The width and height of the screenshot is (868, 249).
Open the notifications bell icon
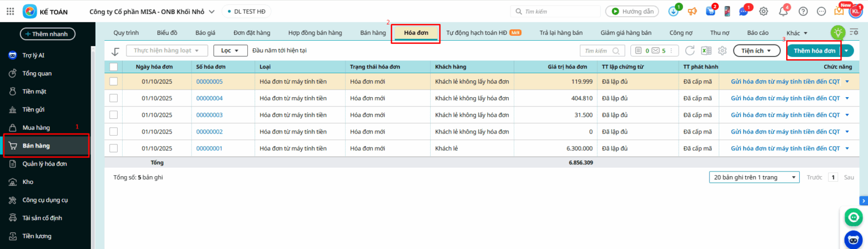(x=783, y=11)
